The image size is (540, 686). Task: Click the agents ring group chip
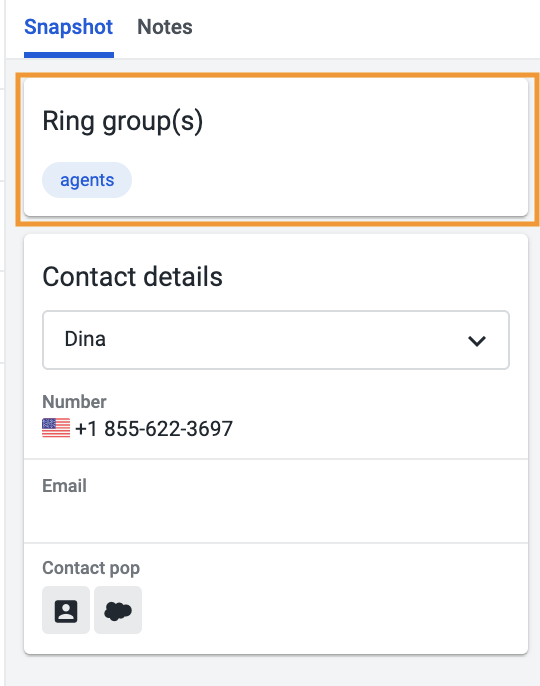click(x=87, y=180)
